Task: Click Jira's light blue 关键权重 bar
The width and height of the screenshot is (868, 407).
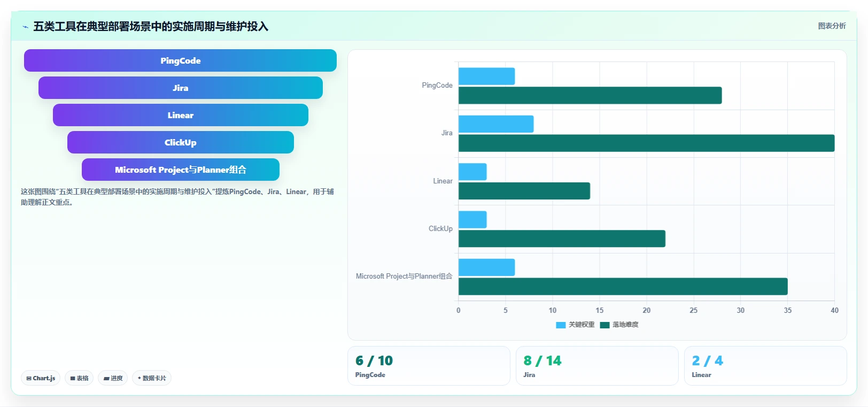Action: point(496,124)
